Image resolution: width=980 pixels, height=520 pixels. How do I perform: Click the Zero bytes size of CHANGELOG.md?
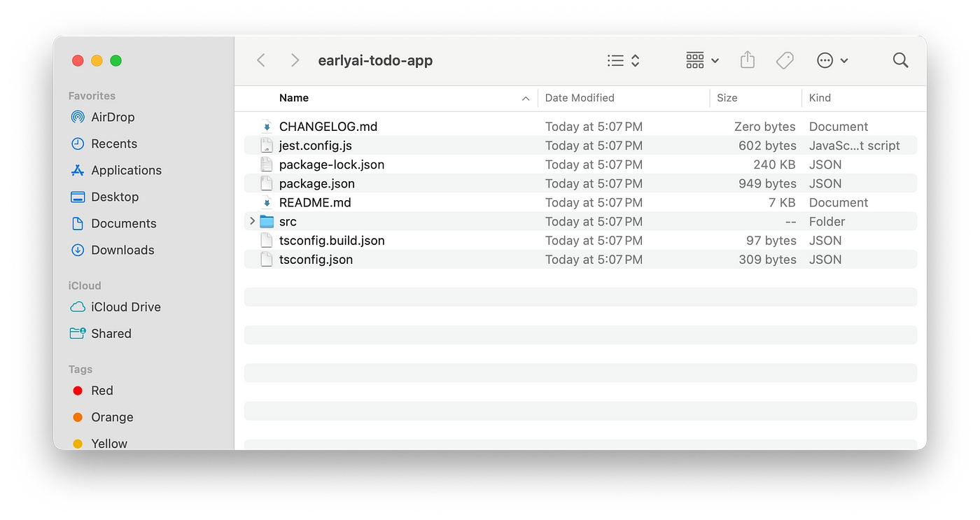tap(765, 127)
